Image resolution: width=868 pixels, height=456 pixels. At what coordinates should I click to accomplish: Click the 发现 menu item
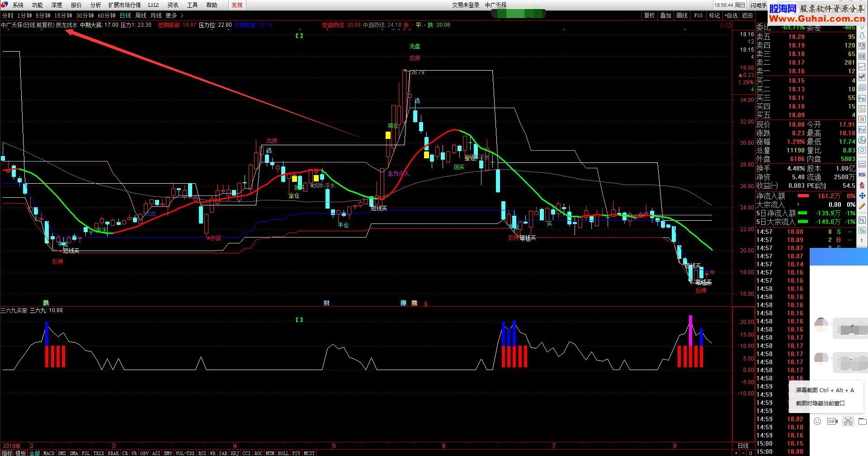[237, 5]
